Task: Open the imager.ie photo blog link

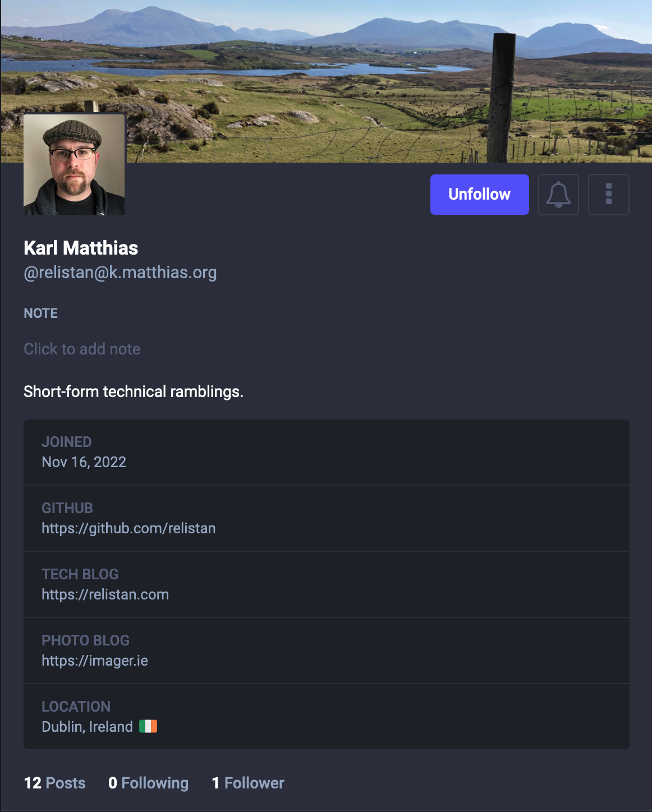Action: (x=95, y=661)
